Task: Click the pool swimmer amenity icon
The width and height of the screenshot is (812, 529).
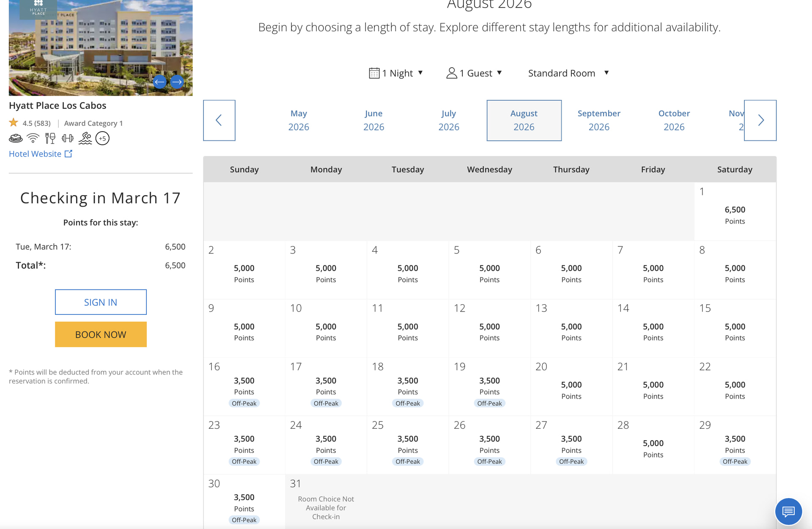Action: click(85, 138)
